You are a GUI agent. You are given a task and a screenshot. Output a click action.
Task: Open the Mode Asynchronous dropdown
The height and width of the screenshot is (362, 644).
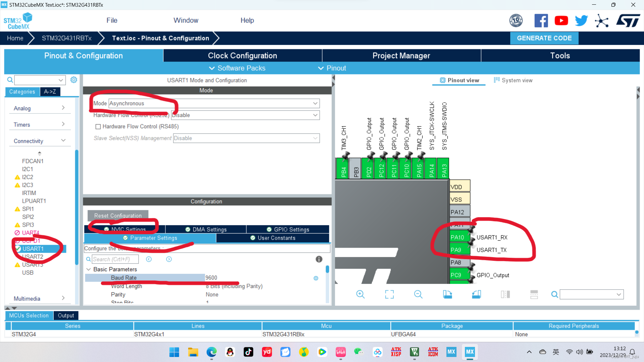point(315,104)
